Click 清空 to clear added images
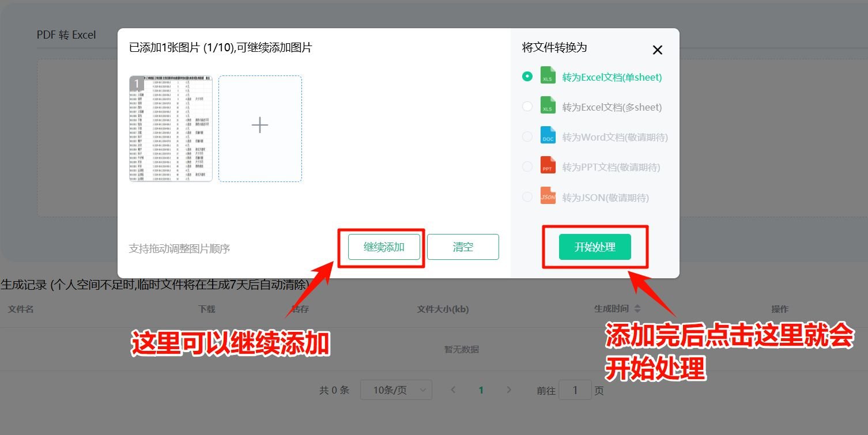Image resolution: width=868 pixels, height=435 pixels. click(463, 247)
